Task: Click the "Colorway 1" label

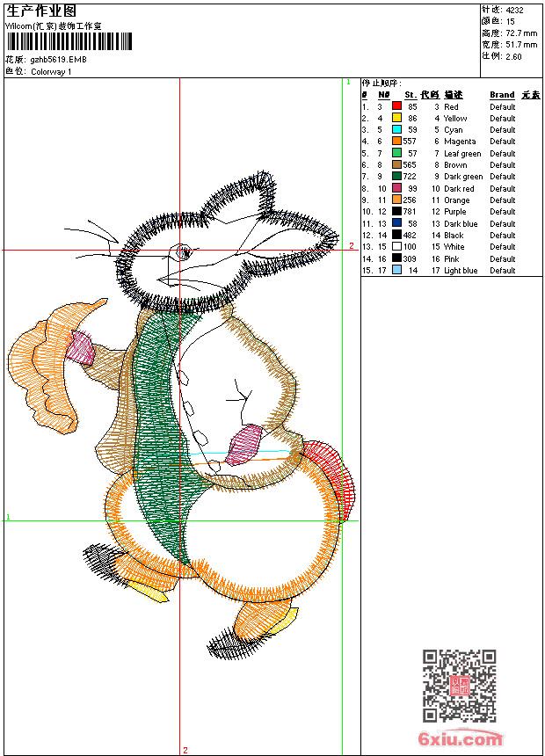Action: pyautogui.click(x=51, y=72)
